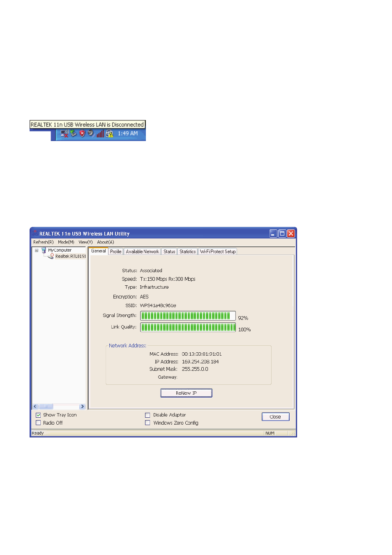
Task: Click right arrow of tree horizontal scrollbar
Action: (82, 407)
